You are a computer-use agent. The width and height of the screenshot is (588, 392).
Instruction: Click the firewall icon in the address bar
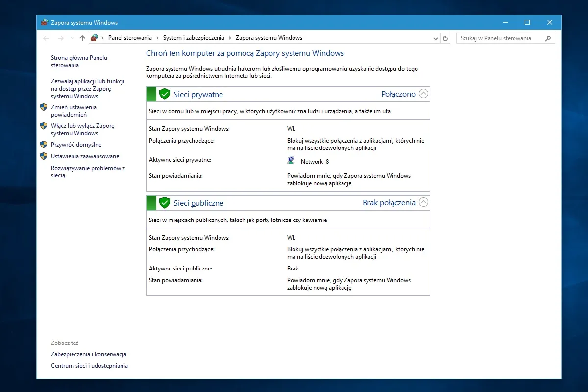94,38
